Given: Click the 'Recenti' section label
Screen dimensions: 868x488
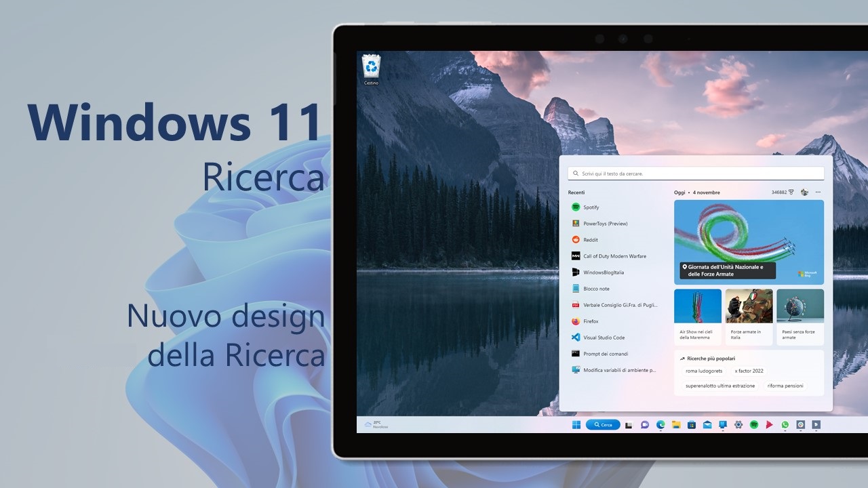Looking at the screenshot, I should click(x=576, y=192).
